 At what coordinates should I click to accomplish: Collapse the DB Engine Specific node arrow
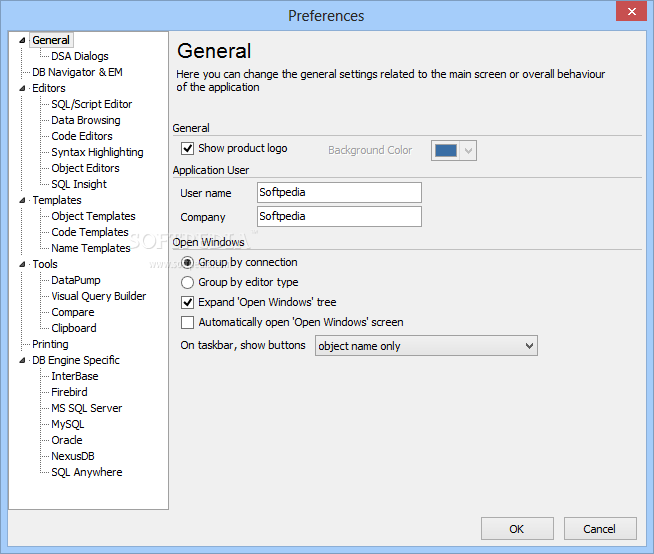tap(22, 361)
